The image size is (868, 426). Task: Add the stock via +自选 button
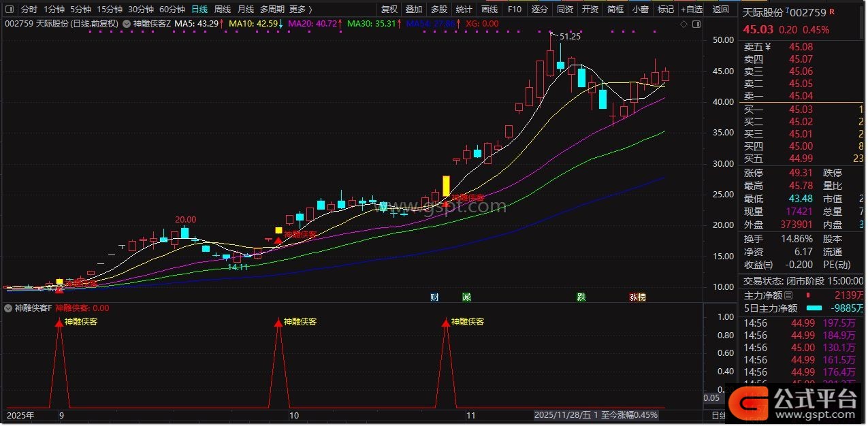point(691,10)
